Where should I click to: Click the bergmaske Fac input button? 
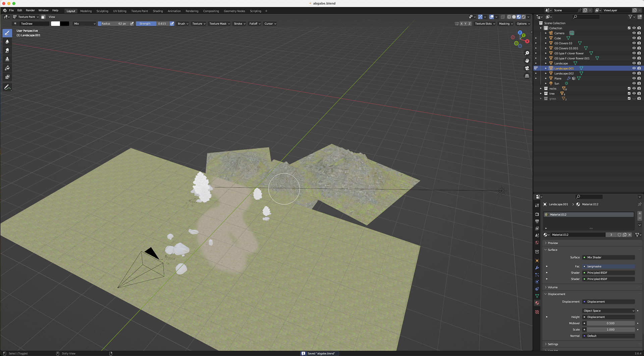point(608,266)
